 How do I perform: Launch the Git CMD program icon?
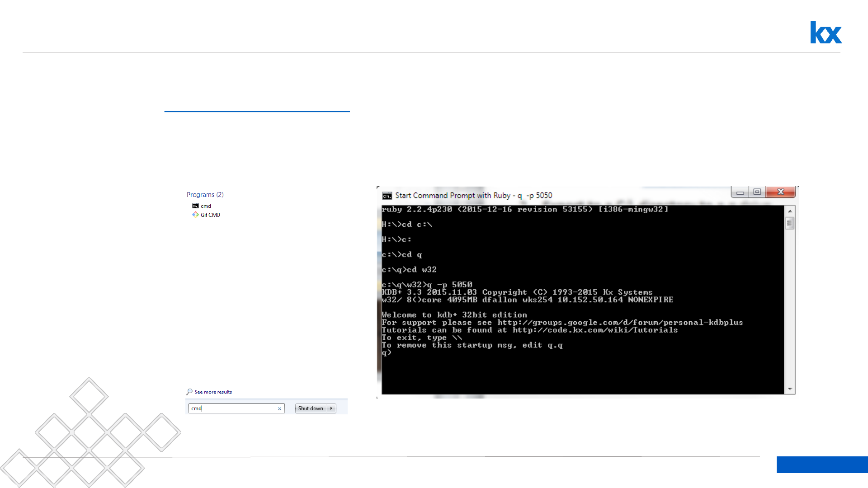point(195,215)
